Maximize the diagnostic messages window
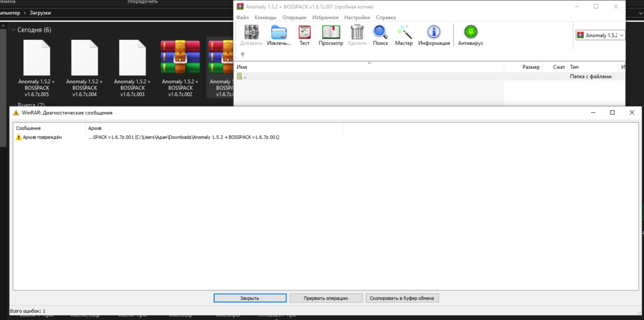 click(612, 113)
